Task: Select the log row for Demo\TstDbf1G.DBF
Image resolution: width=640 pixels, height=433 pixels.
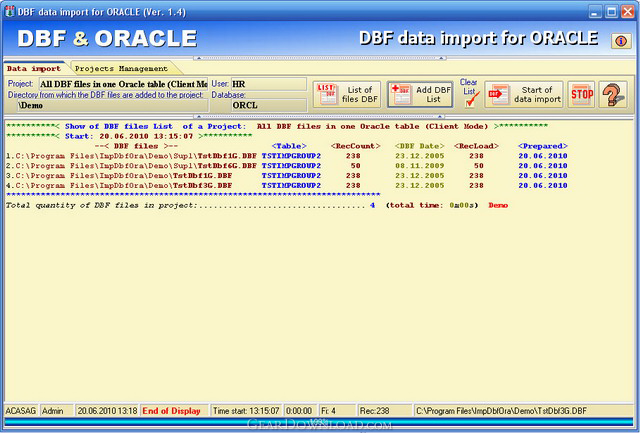Action: (x=287, y=175)
